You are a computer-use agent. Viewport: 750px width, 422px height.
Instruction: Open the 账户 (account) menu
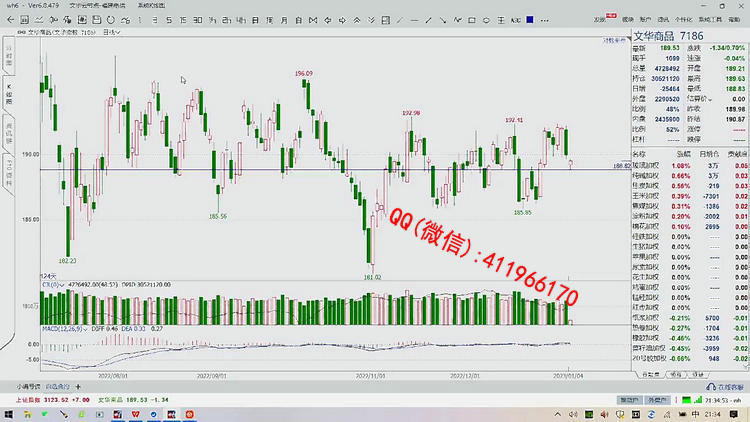coord(645,20)
